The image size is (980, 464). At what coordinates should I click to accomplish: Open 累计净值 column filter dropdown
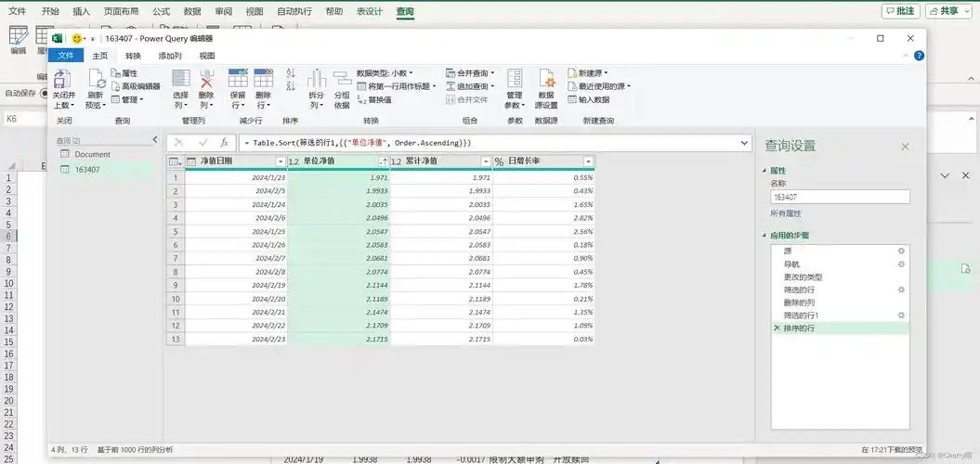(486, 161)
